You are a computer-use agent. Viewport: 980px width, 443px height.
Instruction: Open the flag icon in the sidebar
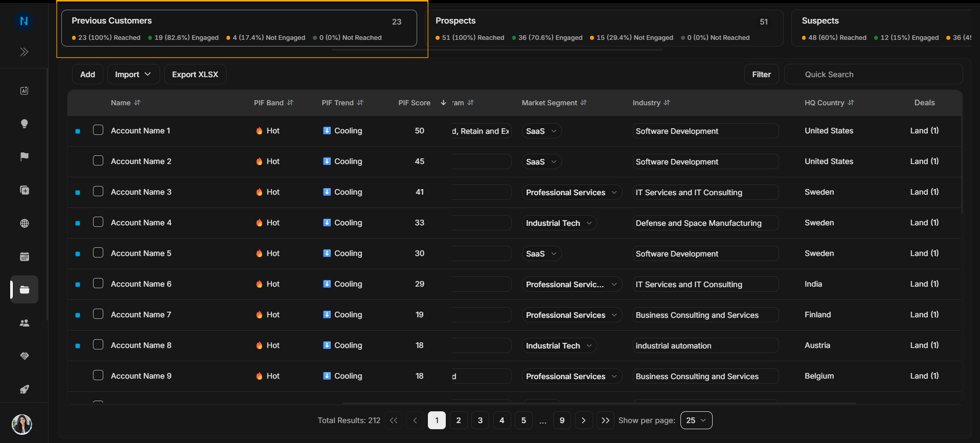24,157
